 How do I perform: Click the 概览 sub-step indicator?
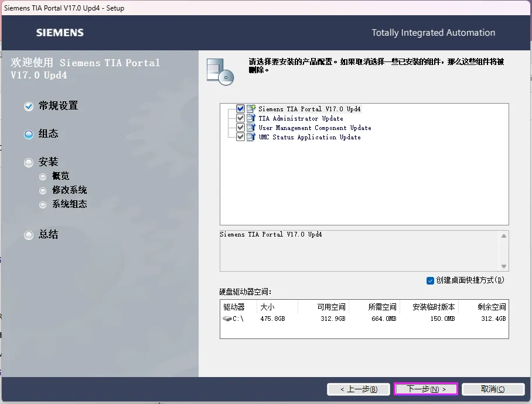coord(43,177)
